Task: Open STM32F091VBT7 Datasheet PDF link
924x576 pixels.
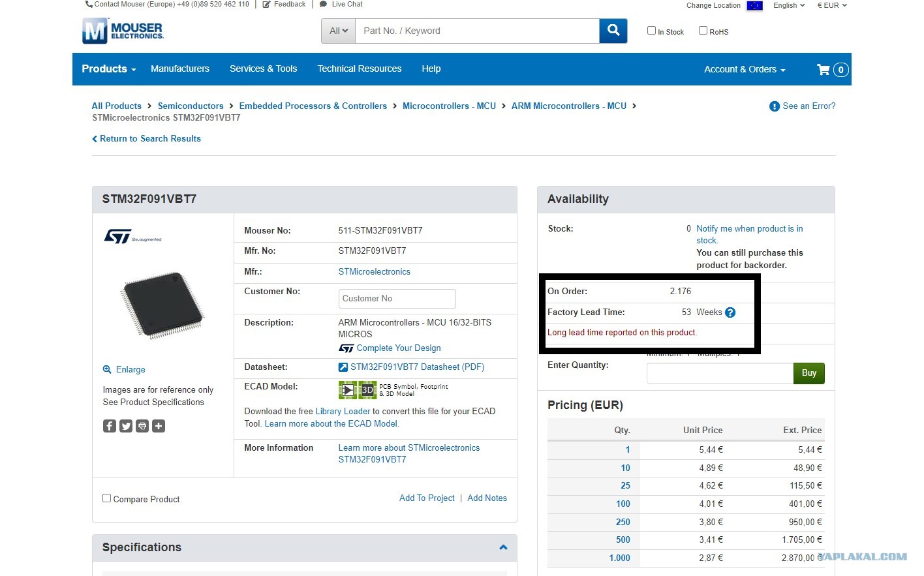Action: (417, 367)
